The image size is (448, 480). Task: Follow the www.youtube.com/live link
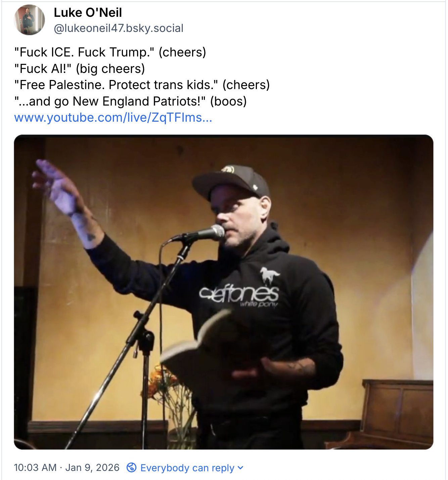pyautogui.click(x=113, y=117)
